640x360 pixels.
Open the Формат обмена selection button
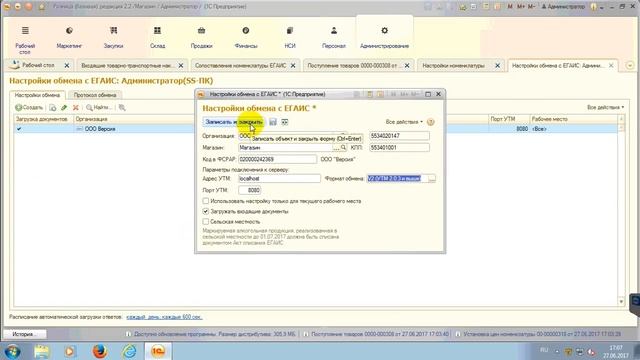tap(431, 179)
